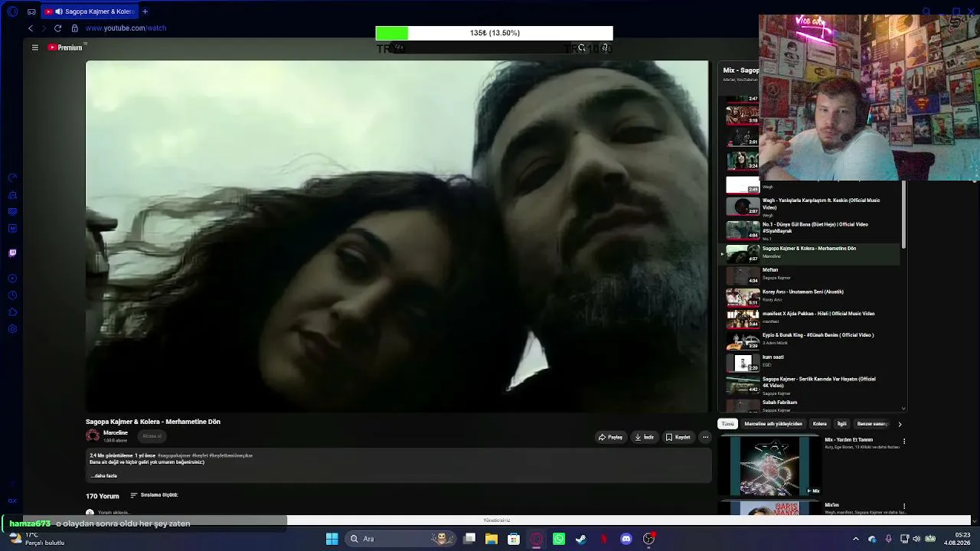Play Wegh - Yanlışlarla Karşılaştım from playlist
This screenshot has width=980, height=551.
pos(812,207)
